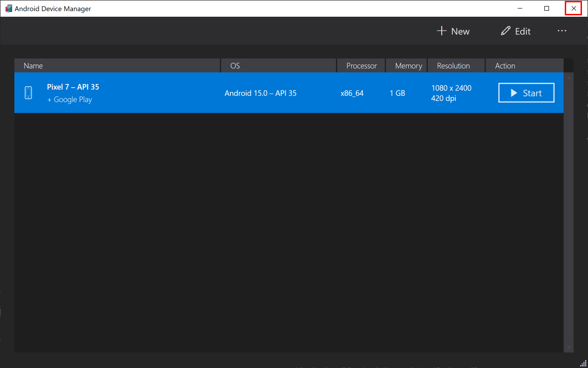Click the vertical scrollbar on the right
The width and height of the screenshot is (588, 368).
(568, 209)
